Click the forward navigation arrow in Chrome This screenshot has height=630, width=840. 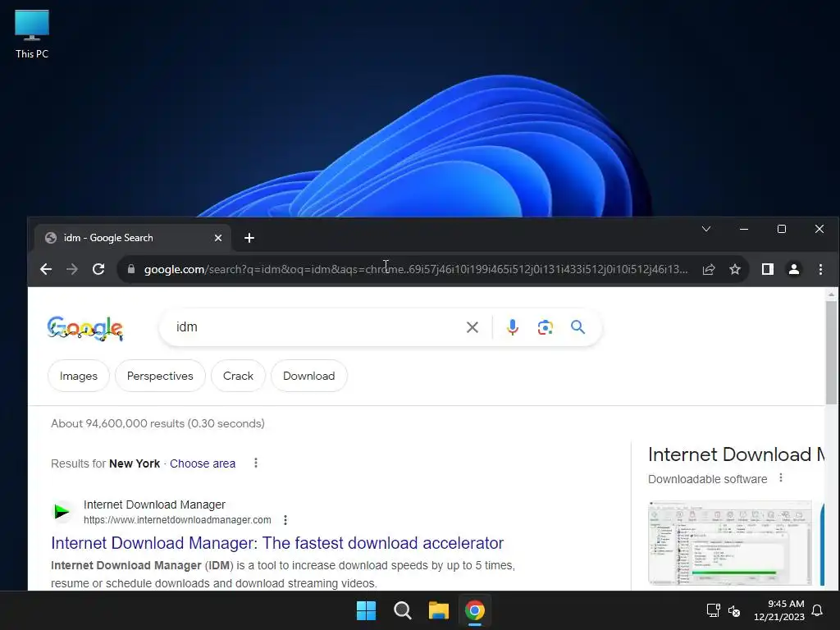pyautogui.click(x=72, y=269)
